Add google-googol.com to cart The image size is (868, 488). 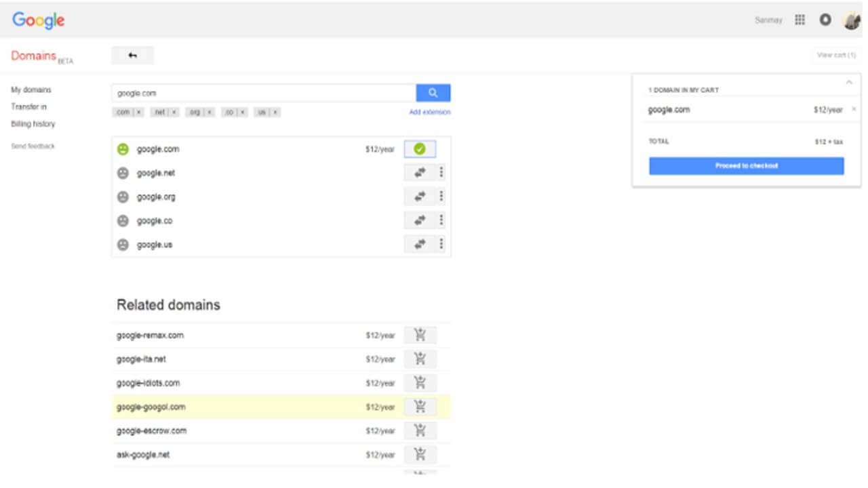click(x=420, y=407)
